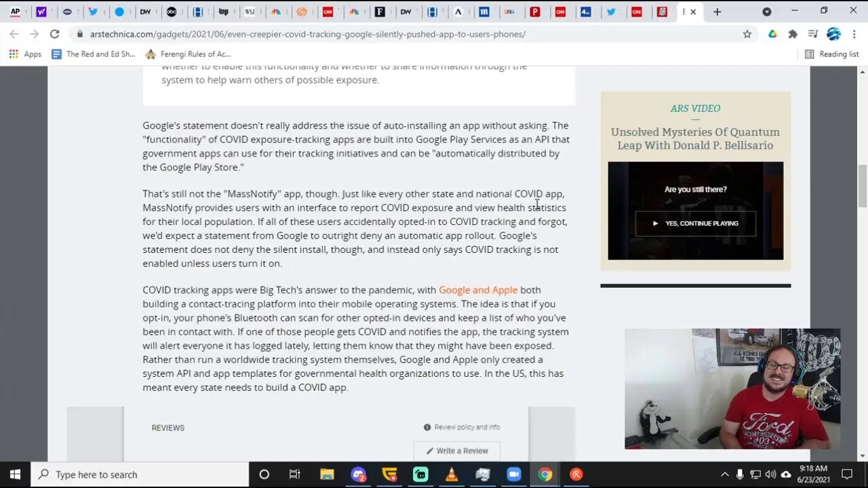
Task: Reload the Ars Technica page
Action: (54, 34)
